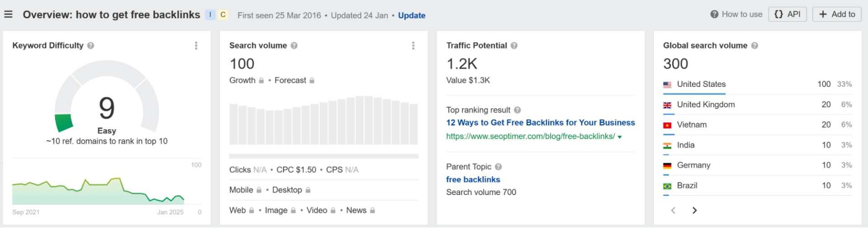Click the lock icon next to Forecast
This screenshot has width=868, height=228.
(x=312, y=81)
